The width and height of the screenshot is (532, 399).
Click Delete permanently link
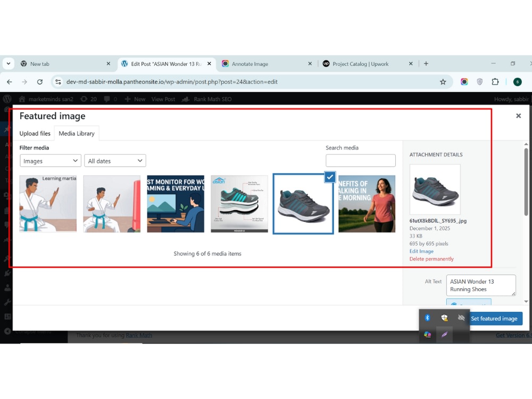coord(431,259)
